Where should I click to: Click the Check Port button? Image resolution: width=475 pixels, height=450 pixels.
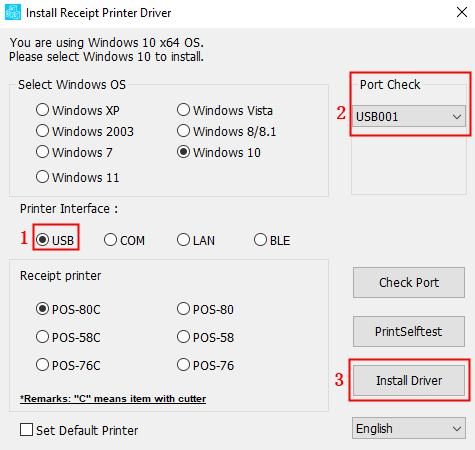coord(409,282)
